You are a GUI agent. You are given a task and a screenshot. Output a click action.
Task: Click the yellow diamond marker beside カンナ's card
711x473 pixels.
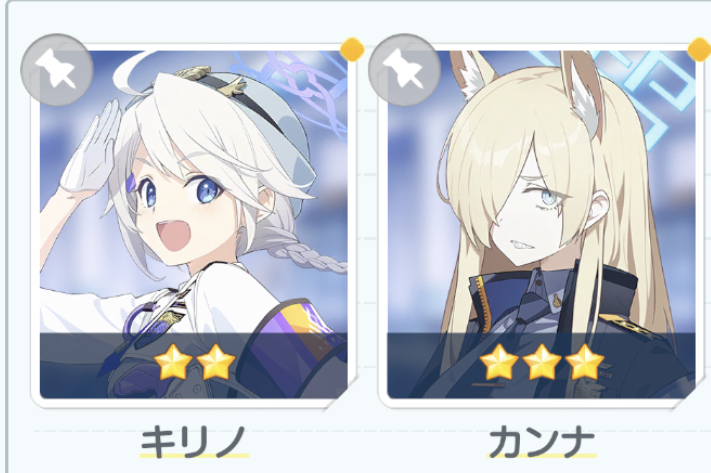coord(700,49)
